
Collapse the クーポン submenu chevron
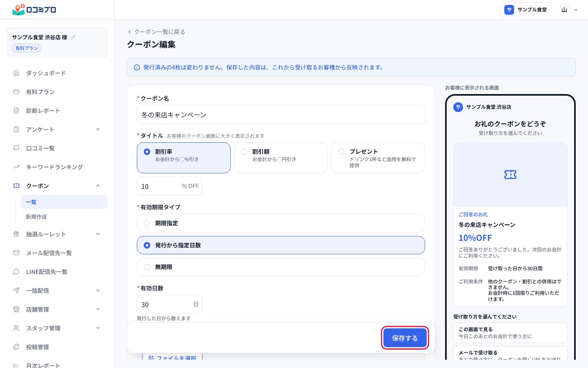pos(98,186)
